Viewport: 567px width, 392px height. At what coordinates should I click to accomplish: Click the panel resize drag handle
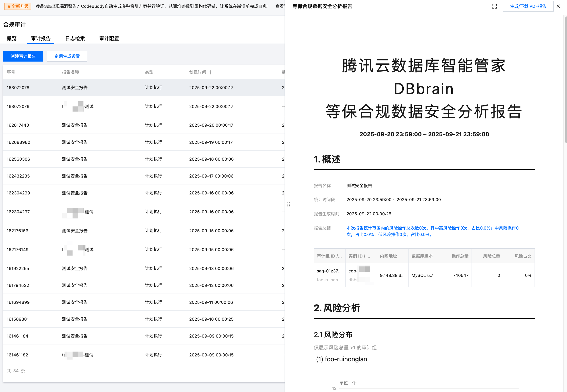click(288, 205)
